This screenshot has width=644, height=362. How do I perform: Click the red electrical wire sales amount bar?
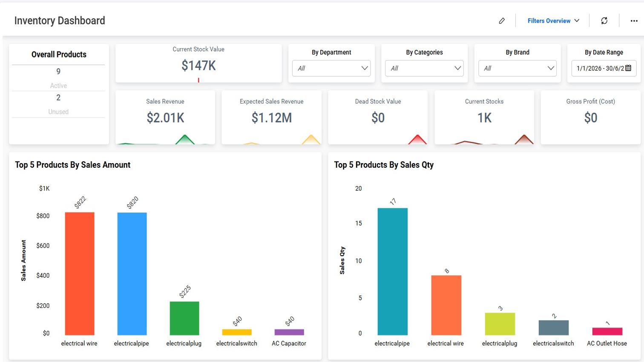click(80, 273)
